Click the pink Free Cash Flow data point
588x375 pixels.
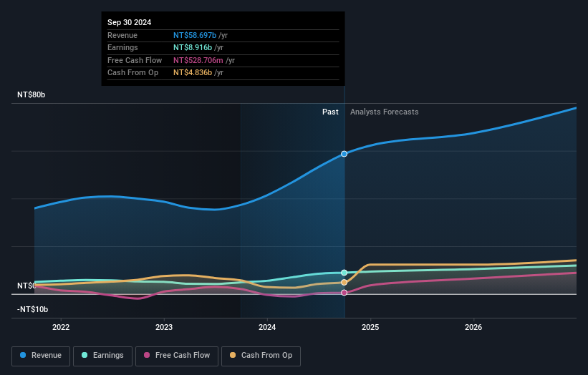pyautogui.click(x=344, y=293)
